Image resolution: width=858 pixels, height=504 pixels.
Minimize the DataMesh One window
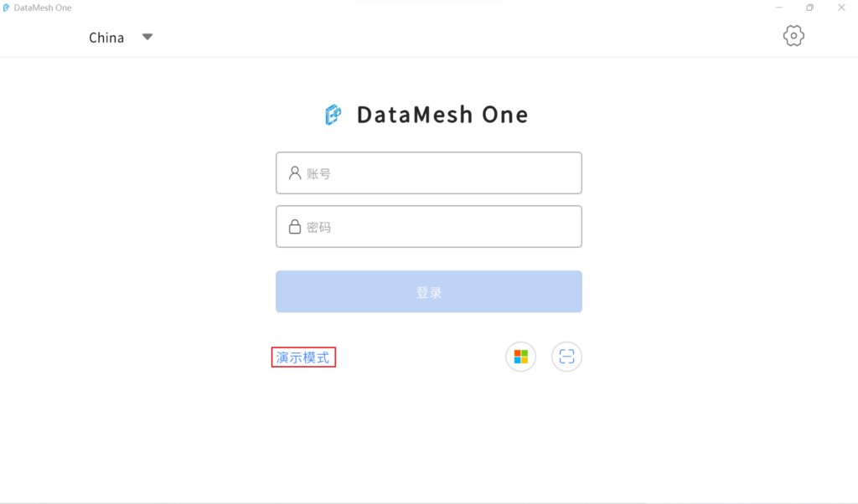pyautogui.click(x=779, y=8)
